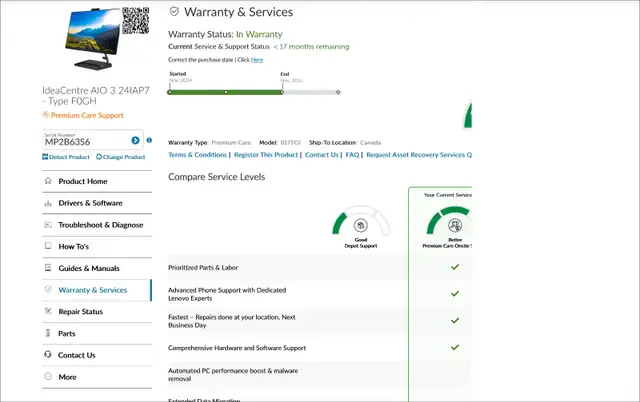The width and height of the screenshot is (640, 402).
Task: Click checkmark for Comprehensive Hardware and Software Support
Action: (455, 347)
